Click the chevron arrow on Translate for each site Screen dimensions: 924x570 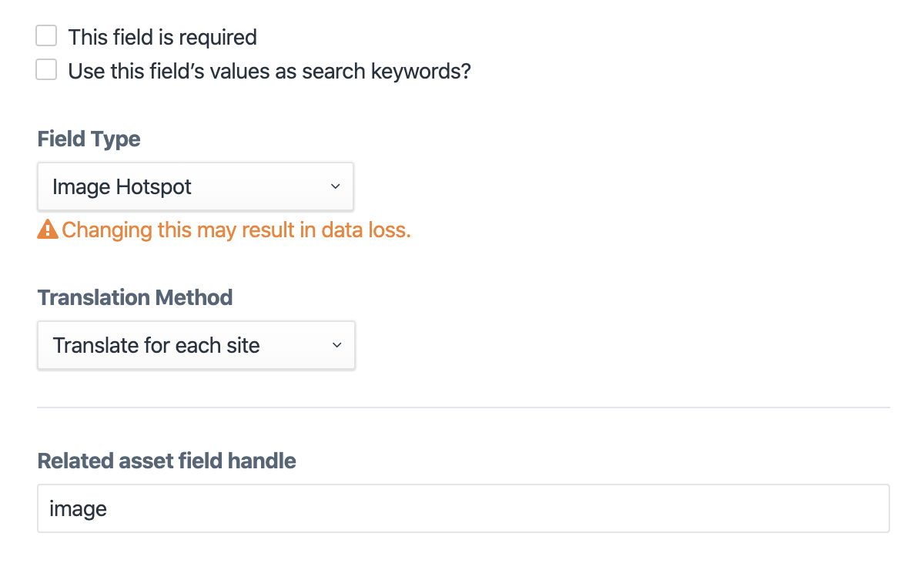click(336, 345)
